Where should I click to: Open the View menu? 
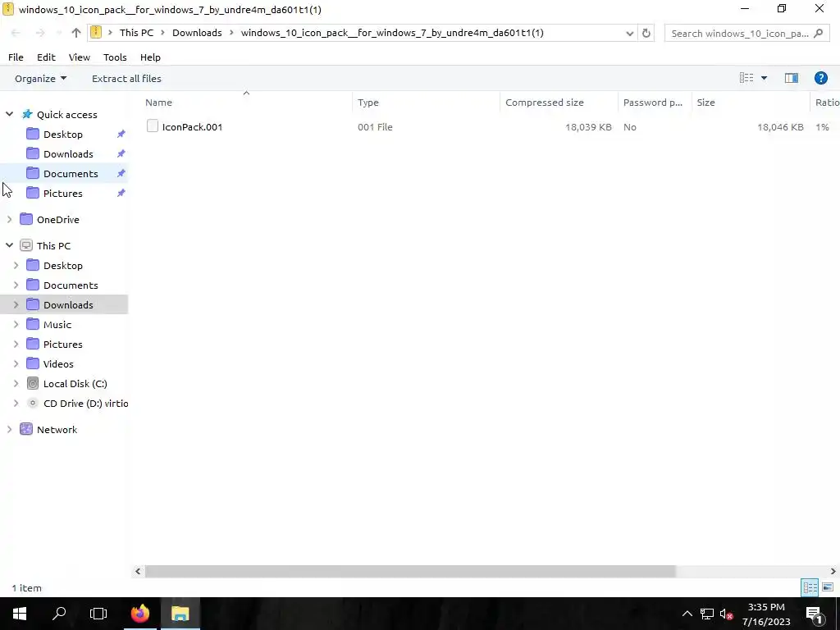80,57
